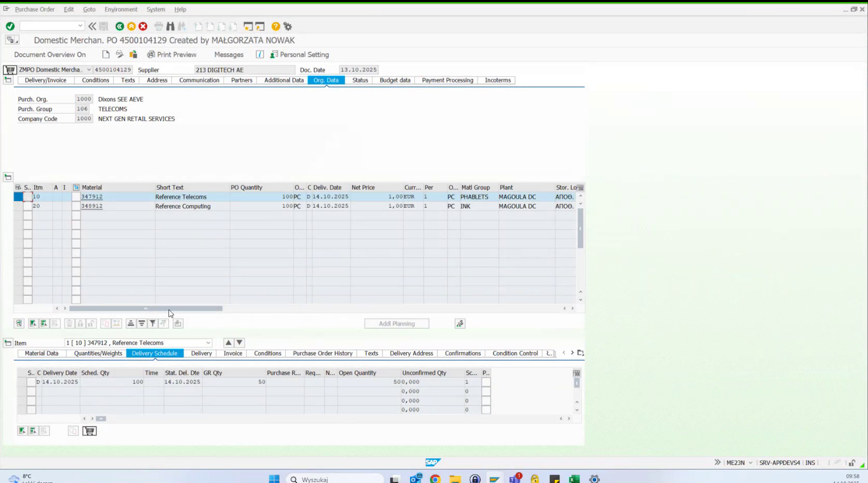The height and width of the screenshot is (483, 868).
Task: Open the Environment menu
Action: 121,9
